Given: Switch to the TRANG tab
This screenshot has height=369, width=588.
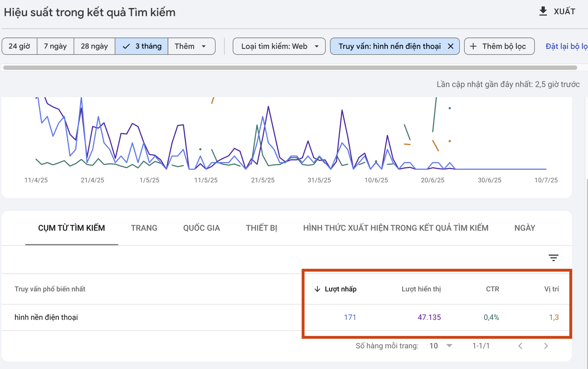Looking at the screenshot, I should point(144,228).
